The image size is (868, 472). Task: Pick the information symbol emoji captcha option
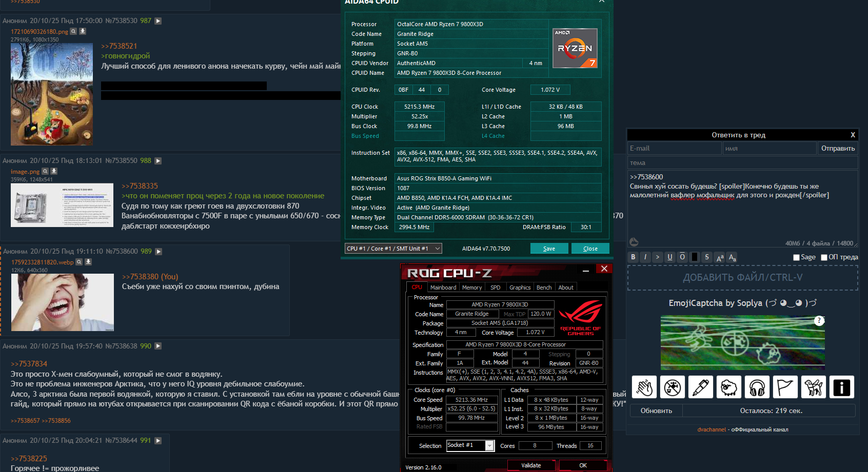point(841,387)
